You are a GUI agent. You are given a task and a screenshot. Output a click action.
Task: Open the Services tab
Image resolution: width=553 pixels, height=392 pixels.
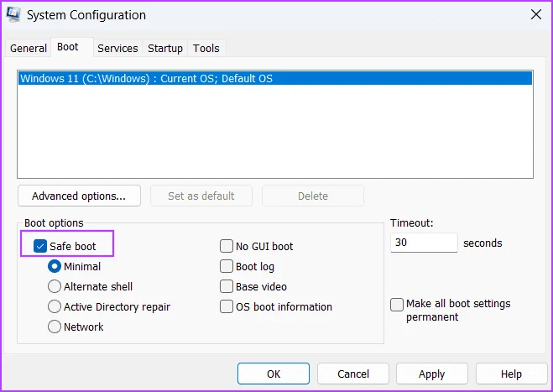tap(117, 49)
